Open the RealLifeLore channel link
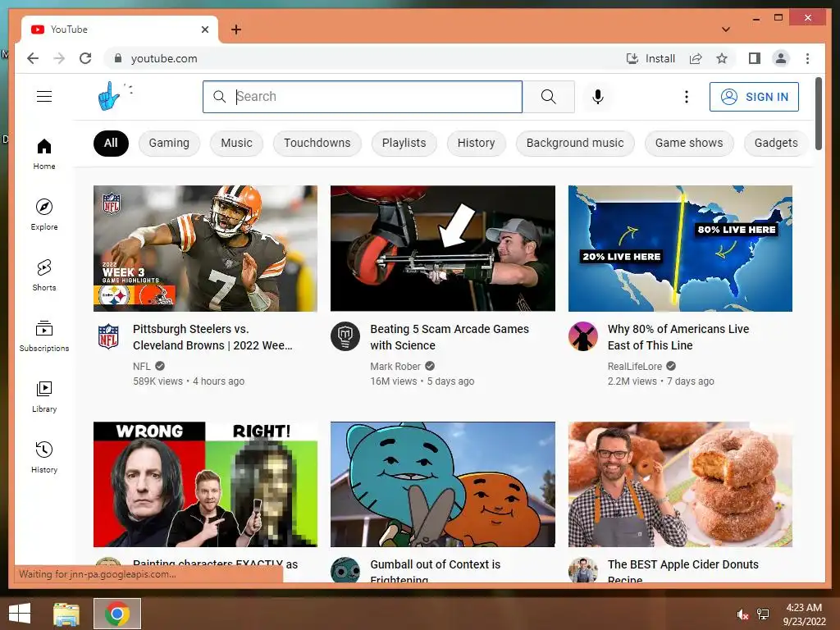The image size is (840, 630). [x=635, y=367]
